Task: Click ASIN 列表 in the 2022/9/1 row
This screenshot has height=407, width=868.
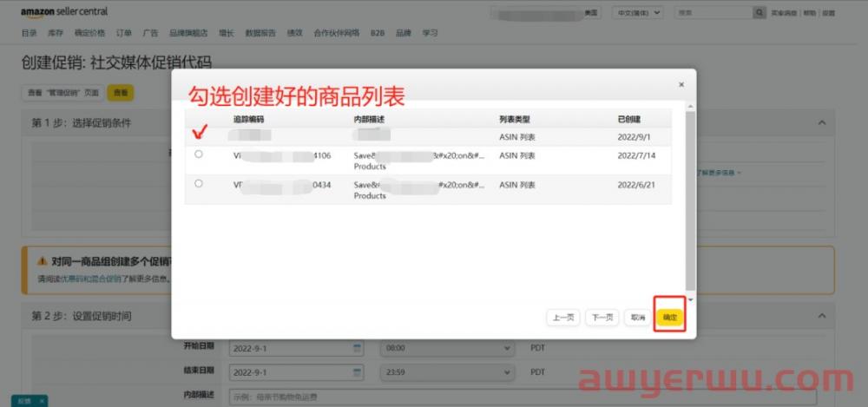Action: coord(517,137)
